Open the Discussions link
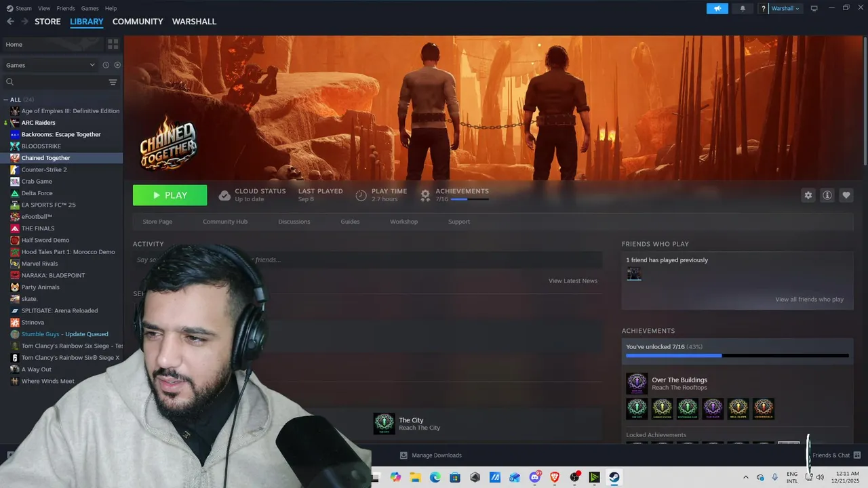The height and width of the screenshot is (488, 868). tap(294, 222)
